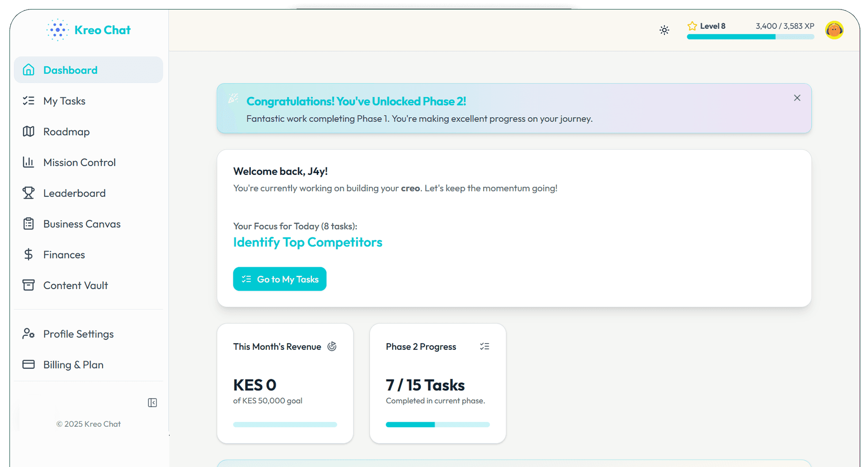Click the Kreo Chat logo icon

coord(57,30)
